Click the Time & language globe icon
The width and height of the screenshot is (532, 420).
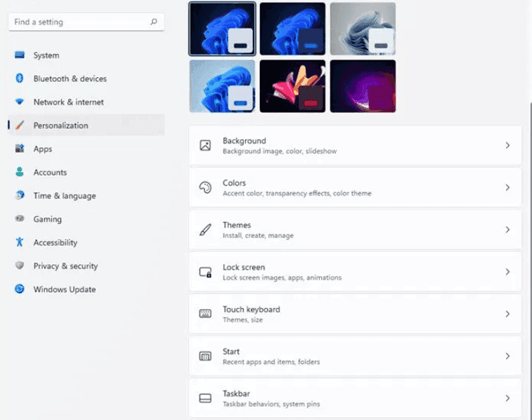pyautogui.click(x=20, y=195)
